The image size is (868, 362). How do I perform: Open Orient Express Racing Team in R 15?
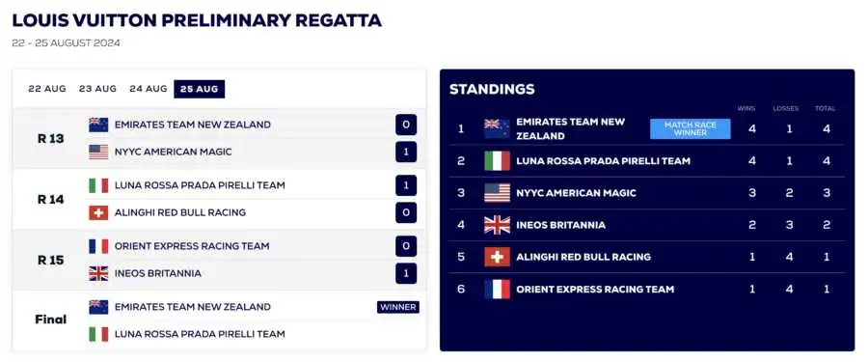[192, 246]
